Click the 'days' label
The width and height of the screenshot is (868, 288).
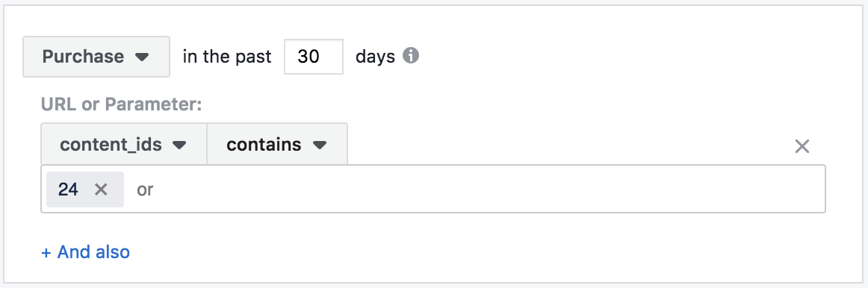click(375, 57)
